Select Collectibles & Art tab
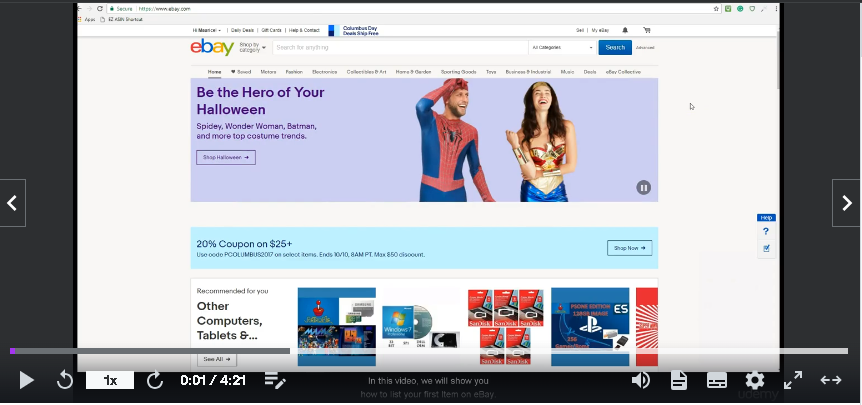862x405 pixels. pyautogui.click(x=366, y=72)
